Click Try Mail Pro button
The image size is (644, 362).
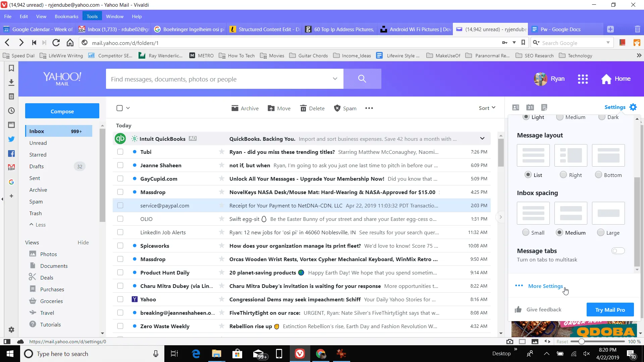610,310
